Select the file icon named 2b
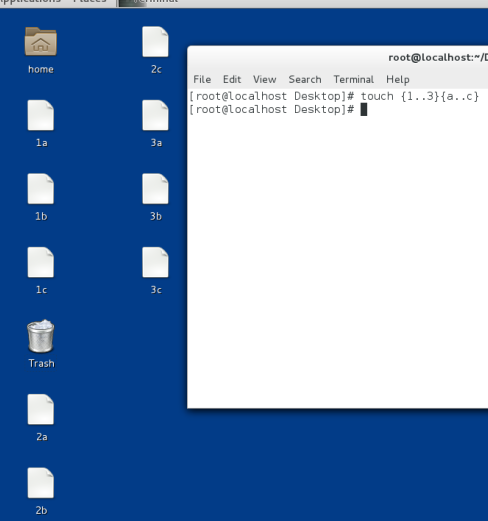488x521 pixels. point(41,483)
